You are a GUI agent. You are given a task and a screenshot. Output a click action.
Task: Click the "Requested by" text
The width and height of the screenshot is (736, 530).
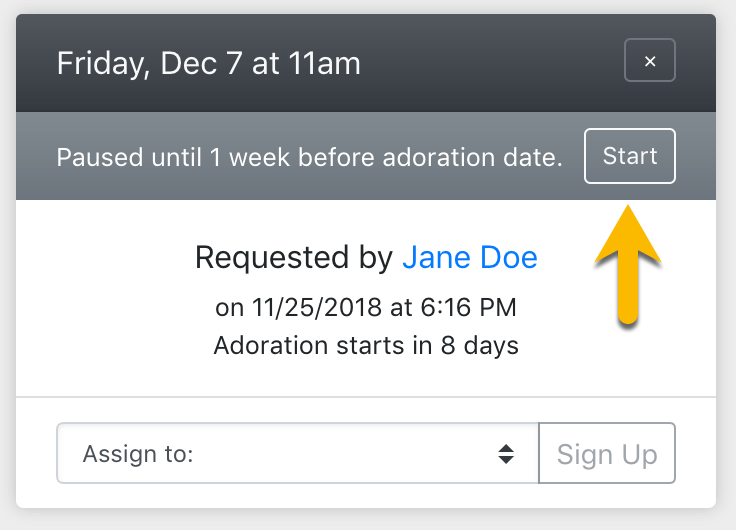click(x=294, y=257)
